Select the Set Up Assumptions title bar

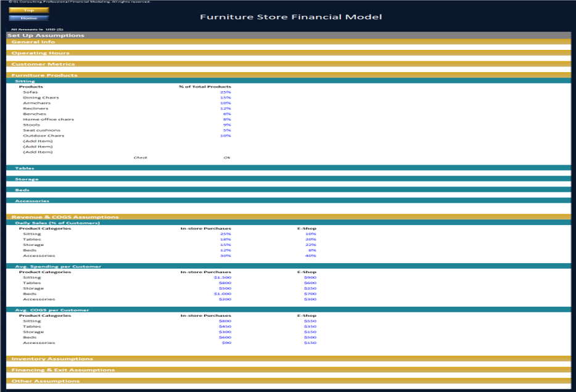tap(289, 35)
